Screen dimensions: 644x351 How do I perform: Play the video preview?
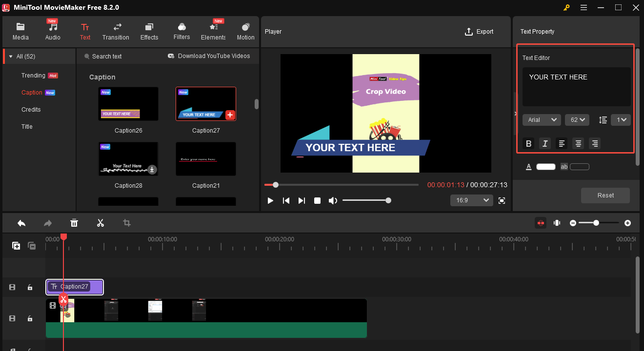pos(270,200)
